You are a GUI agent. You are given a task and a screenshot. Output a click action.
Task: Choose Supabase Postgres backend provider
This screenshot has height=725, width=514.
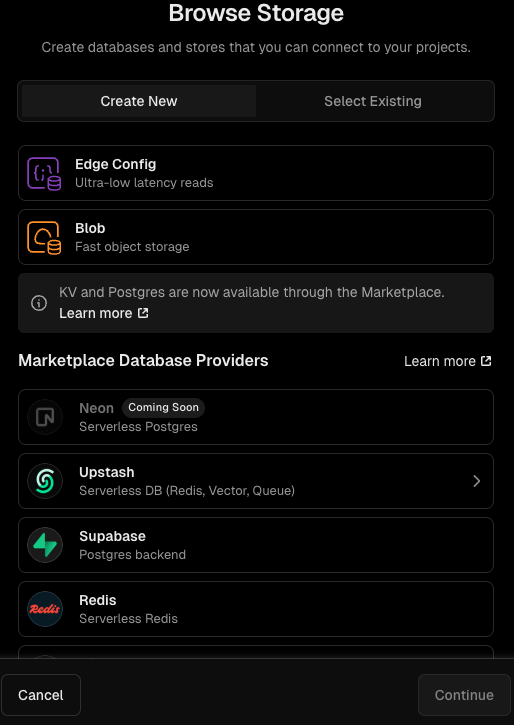pyautogui.click(x=256, y=545)
